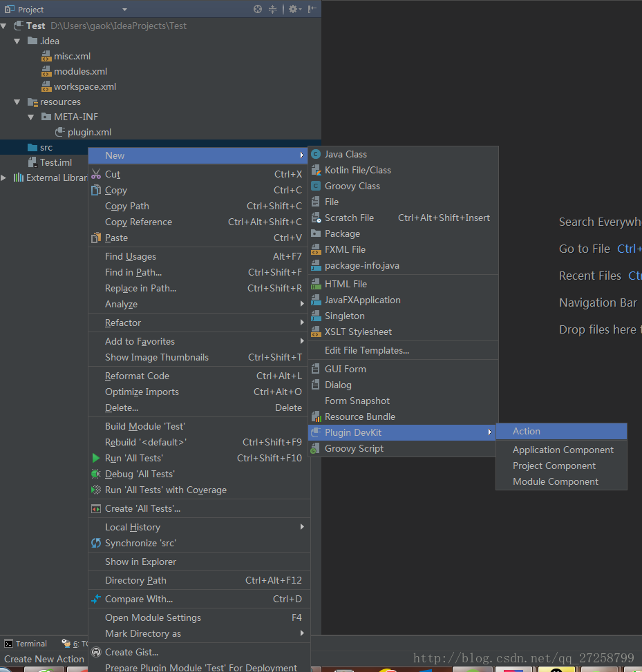Open the Local History submenu
The width and height of the screenshot is (642, 672).
199,527
